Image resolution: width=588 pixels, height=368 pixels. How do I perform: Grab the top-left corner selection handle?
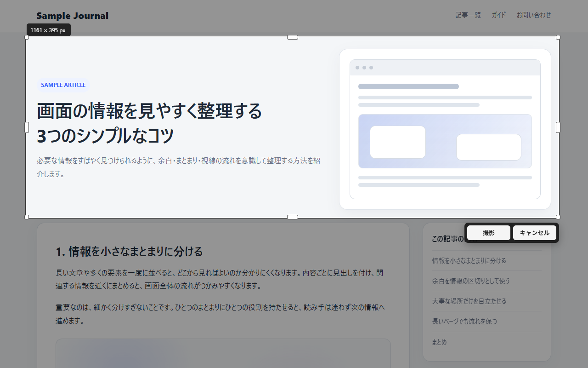[x=27, y=37]
